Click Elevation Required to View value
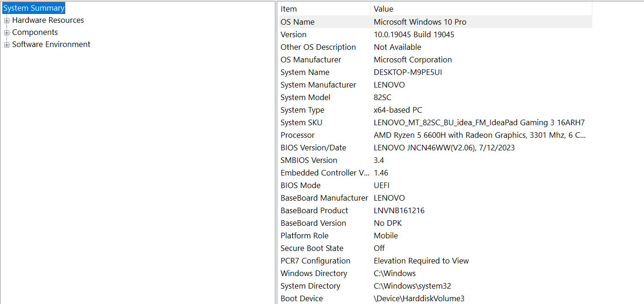This screenshot has height=304, width=644. click(x=421, y=261)
